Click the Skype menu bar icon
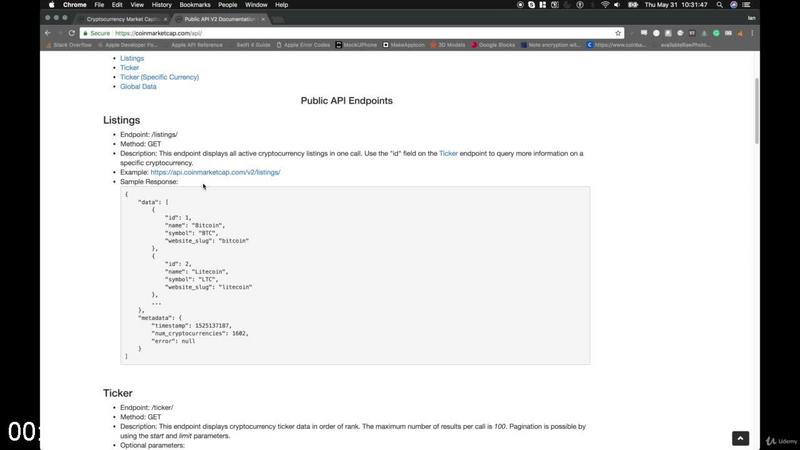Screen dimensions: 800x450 531,5
